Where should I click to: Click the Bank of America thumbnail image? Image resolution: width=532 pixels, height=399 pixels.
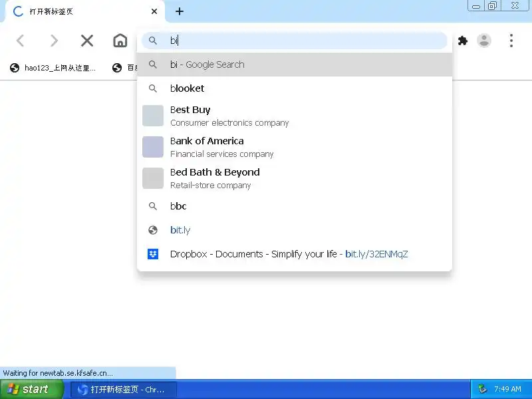(153, 147)
